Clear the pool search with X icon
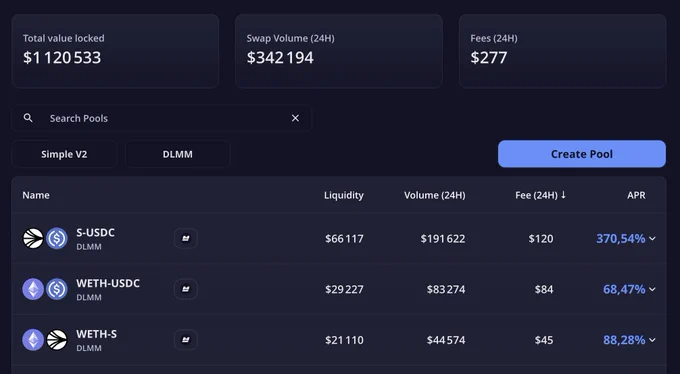The height and width of the screenshot is (374, 680). point(295,118)
